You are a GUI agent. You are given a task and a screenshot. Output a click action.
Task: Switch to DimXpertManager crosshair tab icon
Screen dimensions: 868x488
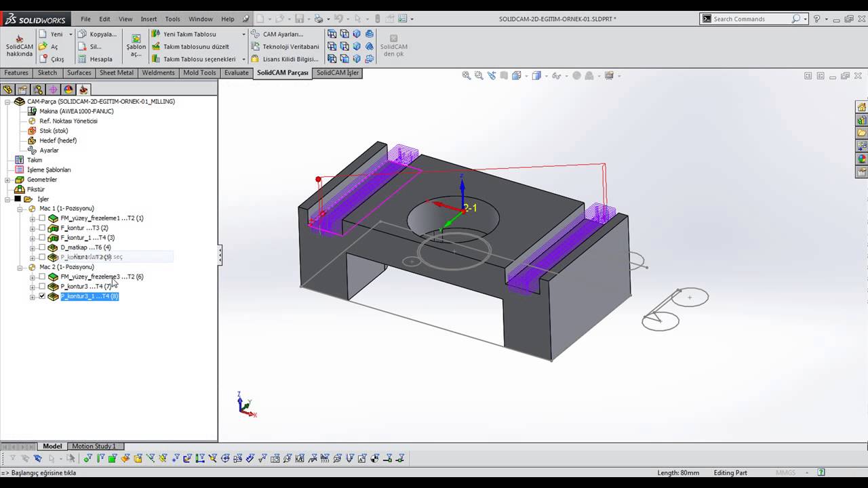coord(53,89)
